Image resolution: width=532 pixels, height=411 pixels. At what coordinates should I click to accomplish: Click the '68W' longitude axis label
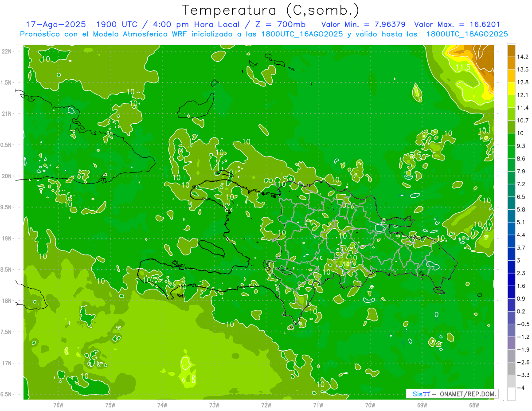(x=474, y=405)
